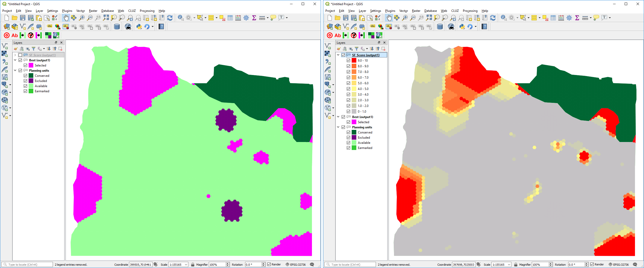Open the CLUZ menu
The height and width of the screenshot is (268, 644).
pyautogui.click(x=132, y=11)
